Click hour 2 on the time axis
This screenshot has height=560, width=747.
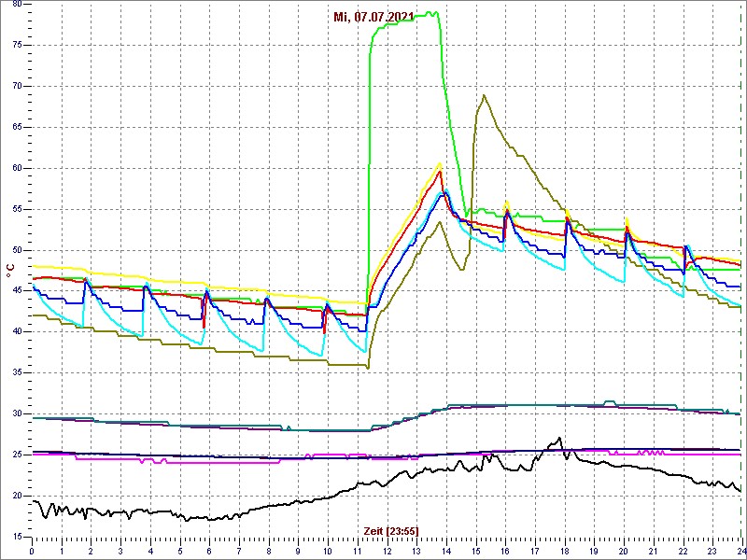[x=91, y=551]
